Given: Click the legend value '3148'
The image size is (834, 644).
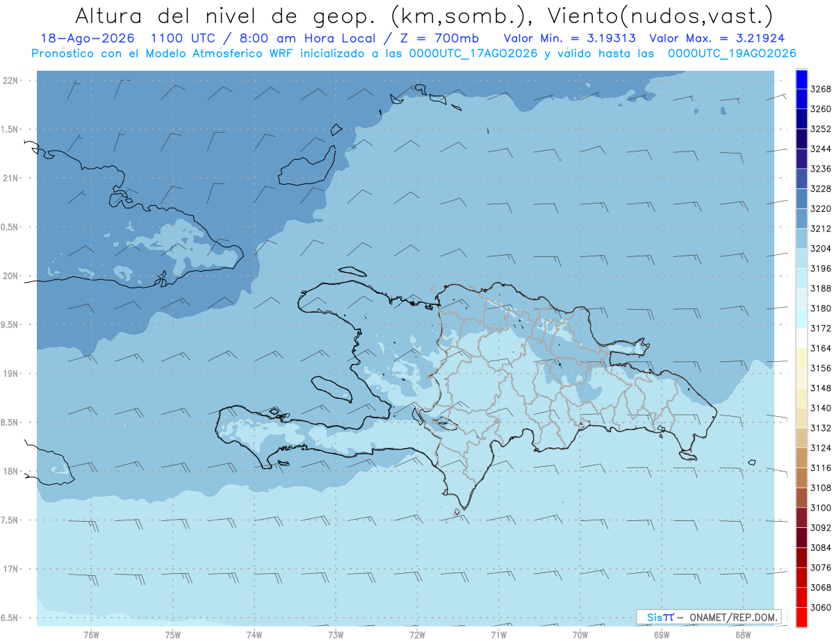Looking at the screenshot, I should [821, 388].
